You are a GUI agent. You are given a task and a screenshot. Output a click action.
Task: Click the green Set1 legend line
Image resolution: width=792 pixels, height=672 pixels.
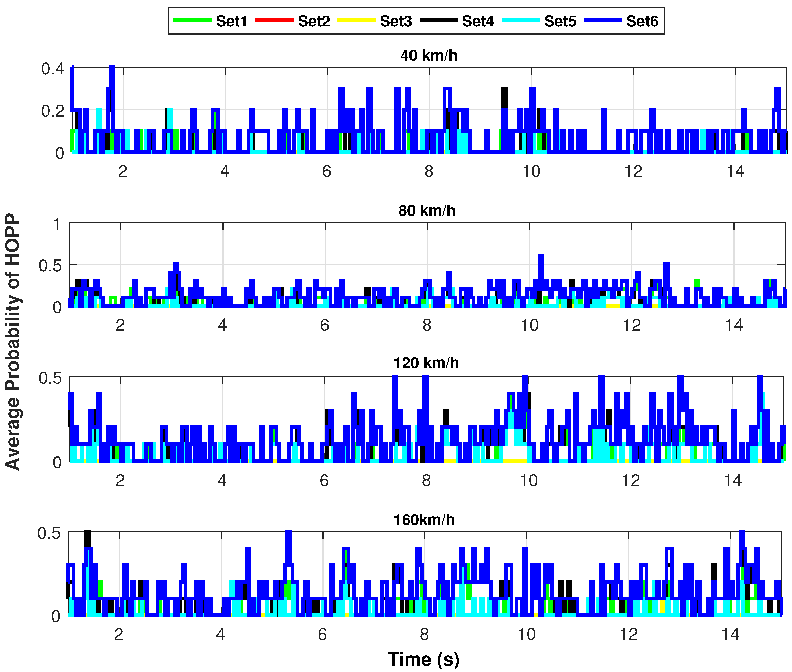(192, 20)
